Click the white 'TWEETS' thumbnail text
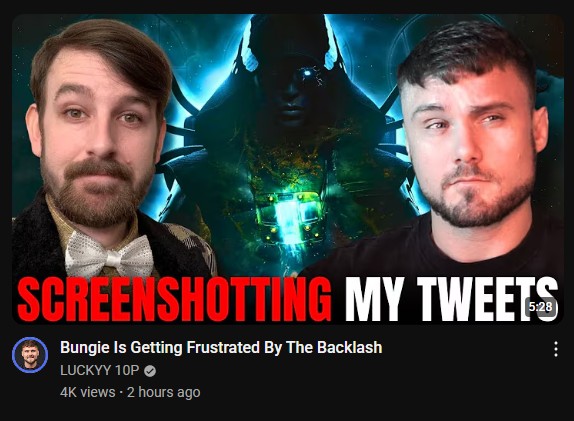 click(487, 299)
